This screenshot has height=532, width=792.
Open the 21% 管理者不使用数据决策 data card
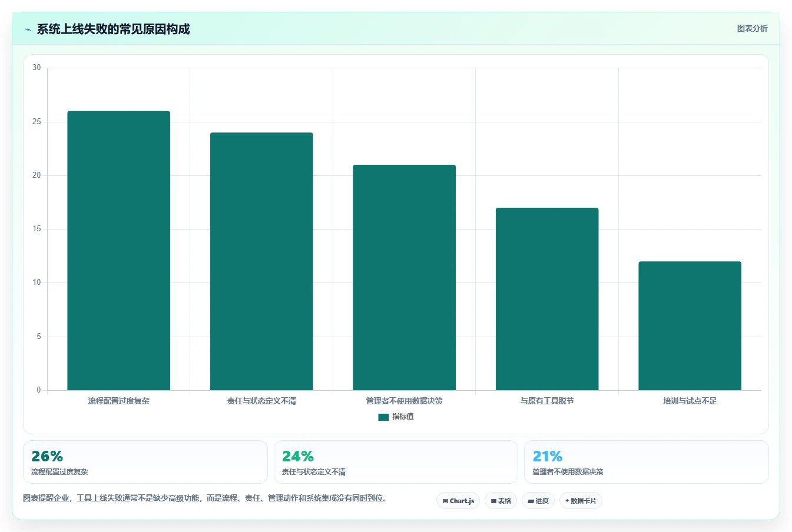(647, 462)
